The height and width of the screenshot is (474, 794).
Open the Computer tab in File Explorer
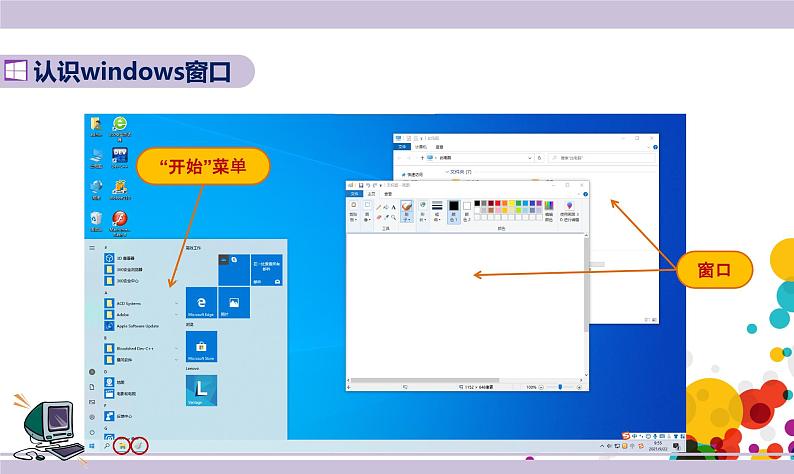(421, 147)
